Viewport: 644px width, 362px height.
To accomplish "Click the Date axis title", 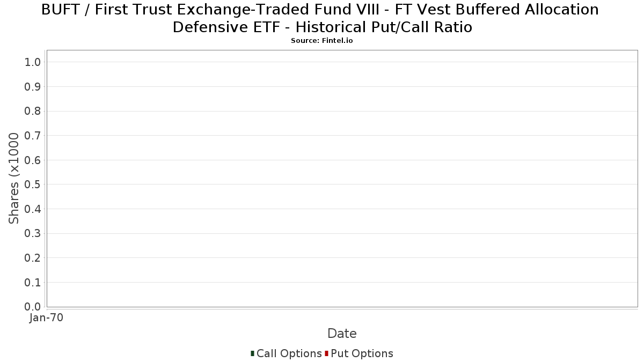I will point(342,334).
